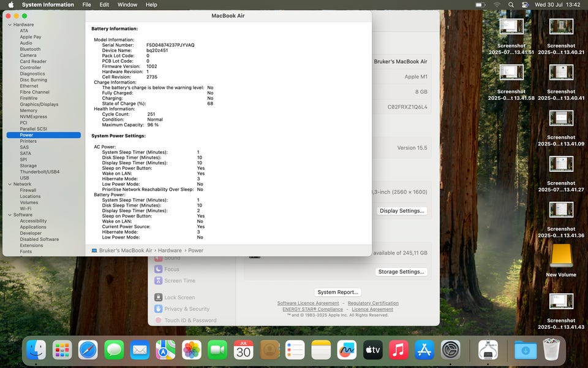Open Spotlight search in menu bar
This screenshot has height=368, width=588.
pyautogui.click(x=511, y=4)
